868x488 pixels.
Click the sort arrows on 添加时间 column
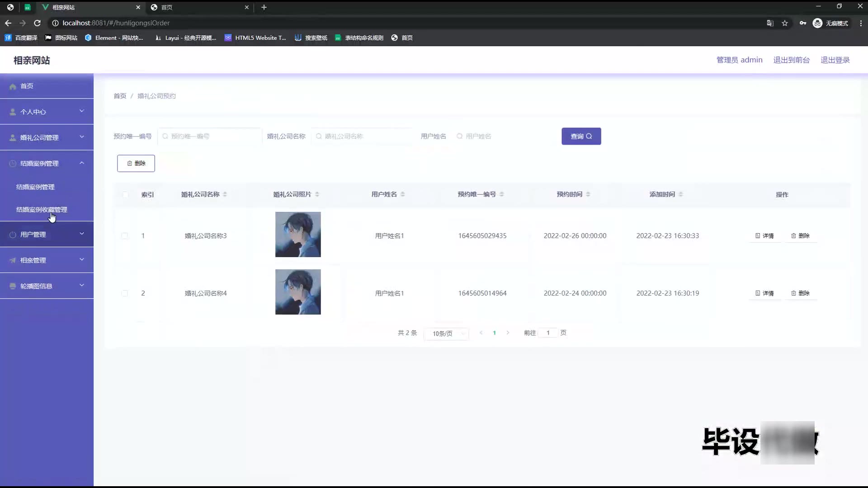[x=680, y=194]
